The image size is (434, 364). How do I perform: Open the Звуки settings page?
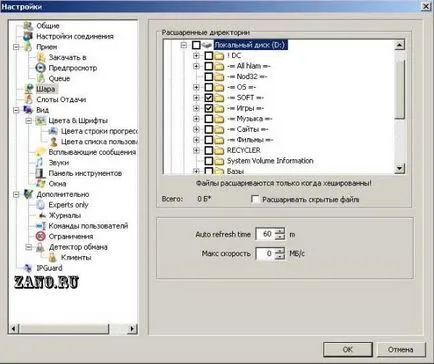click(59, 163)
